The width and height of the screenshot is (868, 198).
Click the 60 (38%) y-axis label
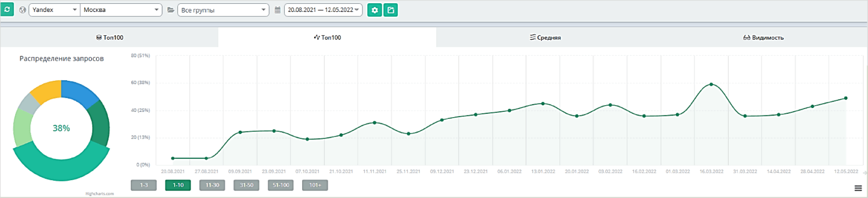(141, 82)
